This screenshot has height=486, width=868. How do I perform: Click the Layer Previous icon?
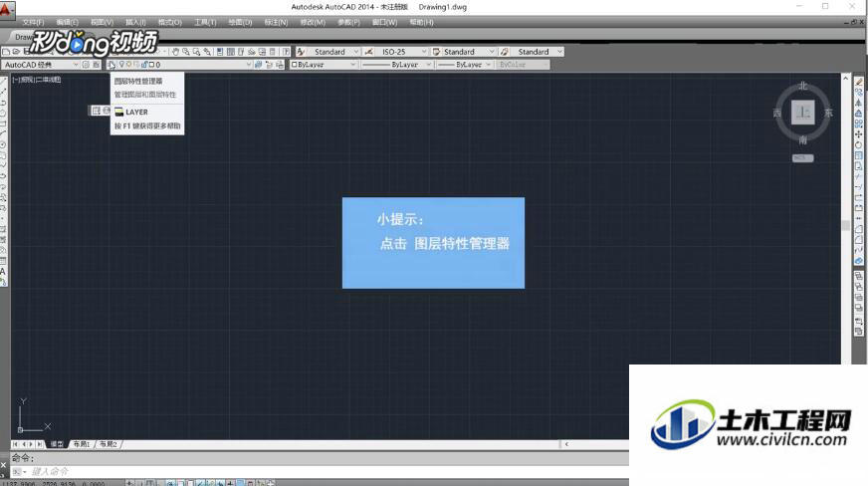269,65
